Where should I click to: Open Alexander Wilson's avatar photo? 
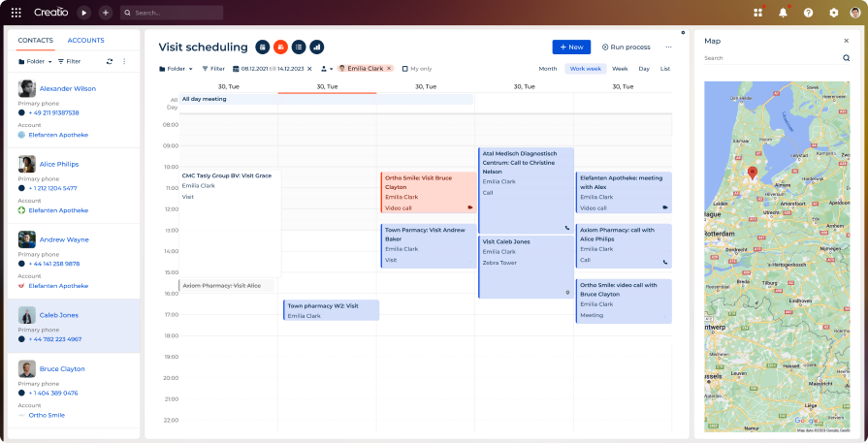click(26, 88)
